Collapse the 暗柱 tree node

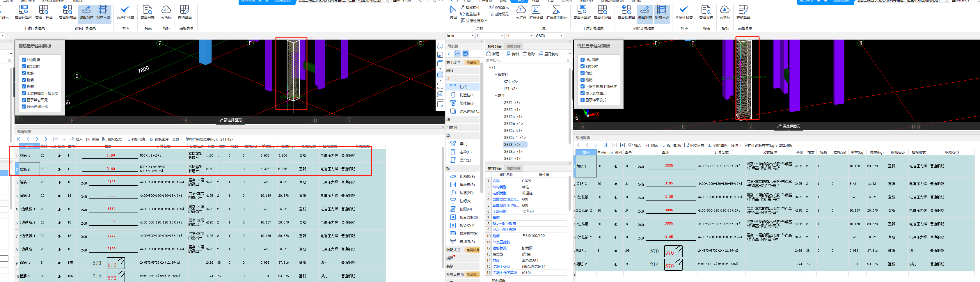click(x=496, y=96)
